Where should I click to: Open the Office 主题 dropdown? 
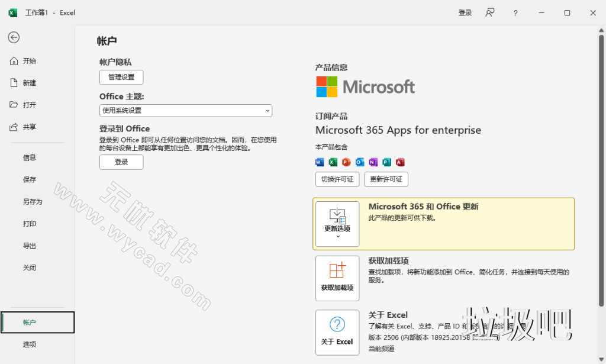[185, 111]
